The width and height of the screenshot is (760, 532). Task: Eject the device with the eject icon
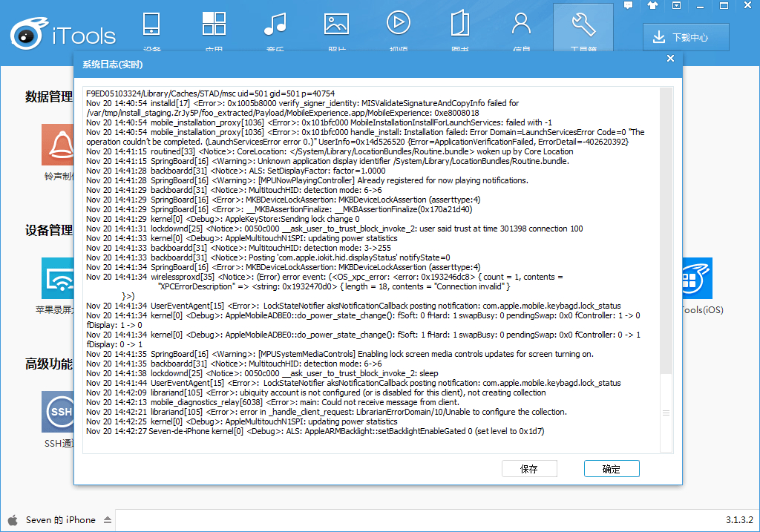[x=108, y=520]
